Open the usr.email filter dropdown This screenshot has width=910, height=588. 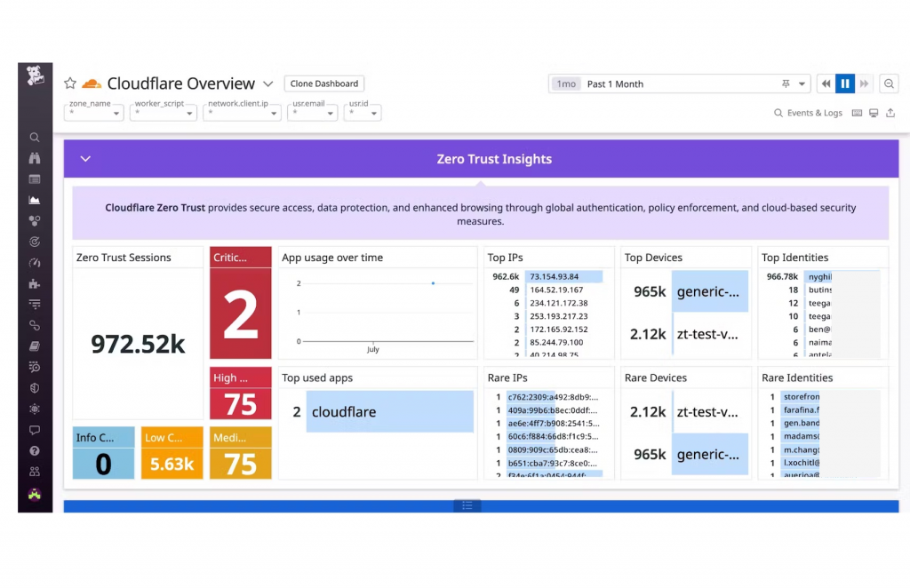pos(312,113)
